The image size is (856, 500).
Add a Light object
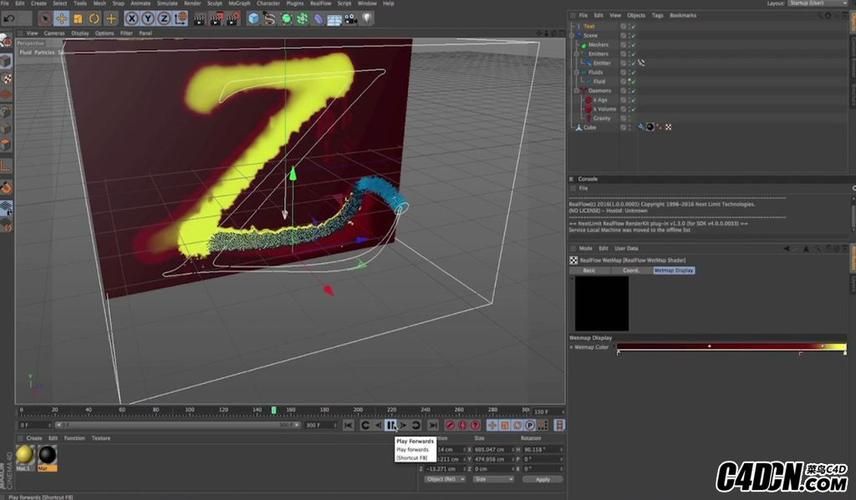point(367,19)
